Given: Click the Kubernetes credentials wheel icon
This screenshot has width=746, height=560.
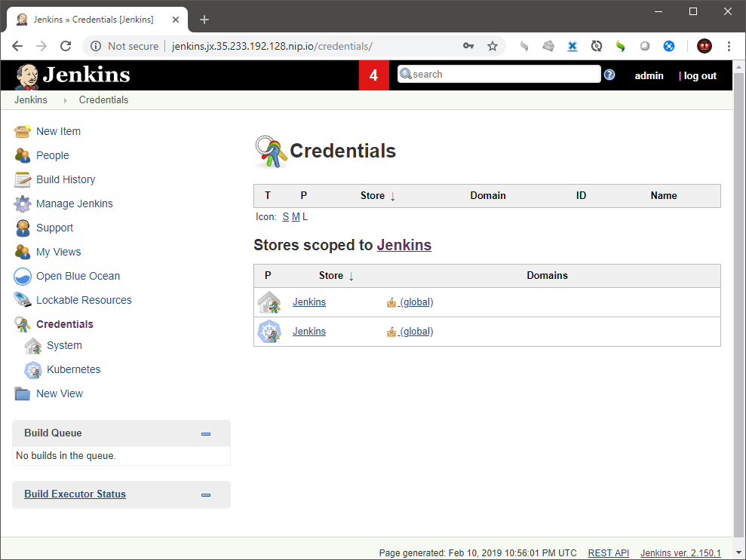Looking at the screenshot, I should pos(33,370).
